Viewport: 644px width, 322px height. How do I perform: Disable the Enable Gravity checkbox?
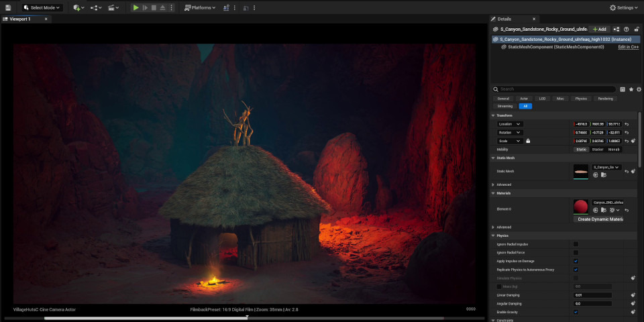(576, 312)
